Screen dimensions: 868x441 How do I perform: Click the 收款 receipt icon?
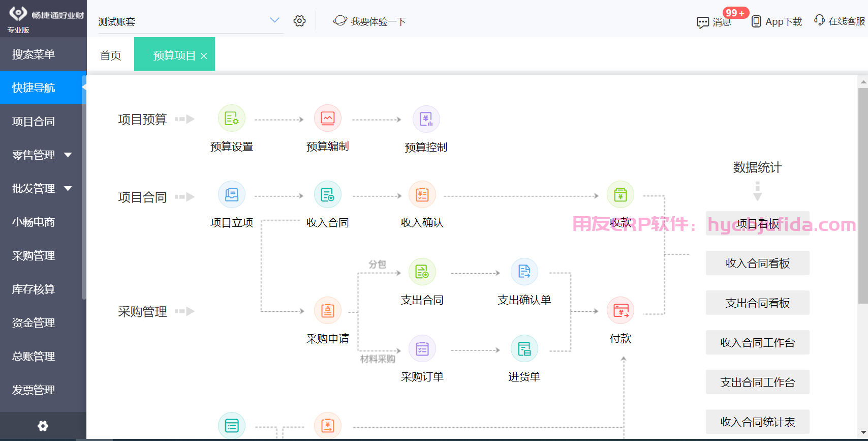tap(621, 195)
